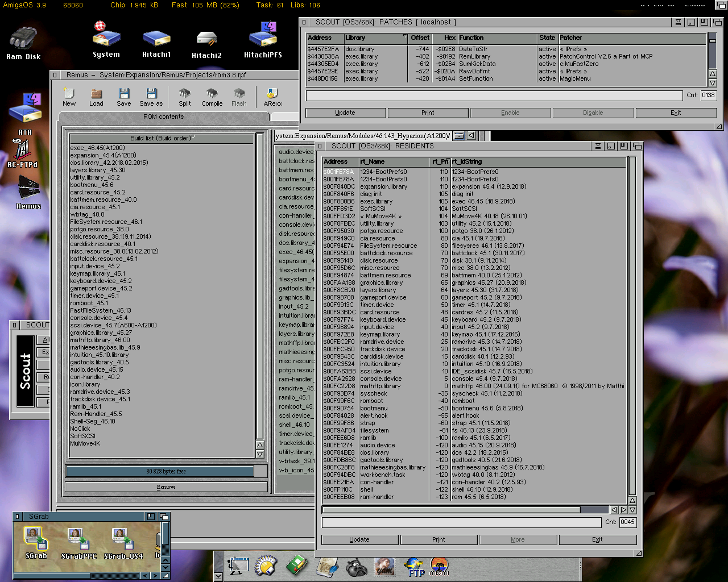Sort Patches list by Address column header
Viewport: 728px width, 582px height.
click(325, 38)
